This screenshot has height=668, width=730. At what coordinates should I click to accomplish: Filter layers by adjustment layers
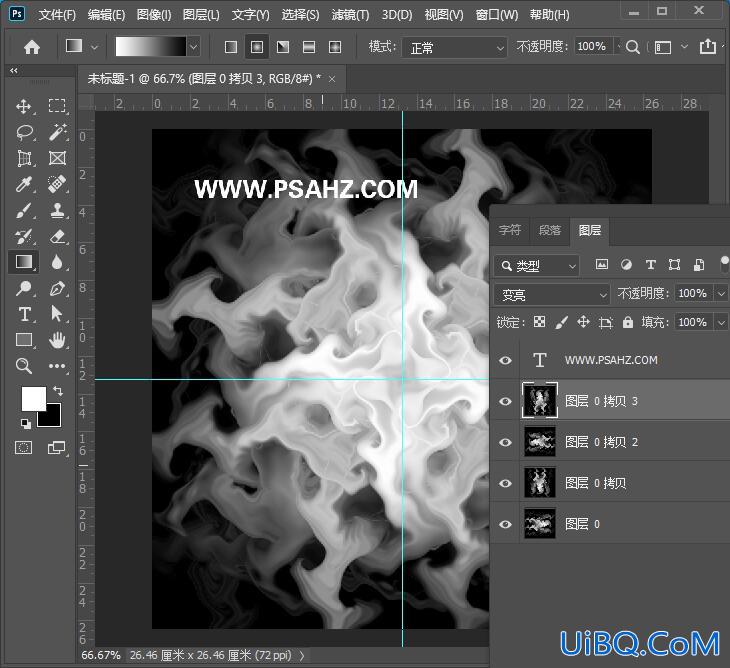click(x=626, y=265)
